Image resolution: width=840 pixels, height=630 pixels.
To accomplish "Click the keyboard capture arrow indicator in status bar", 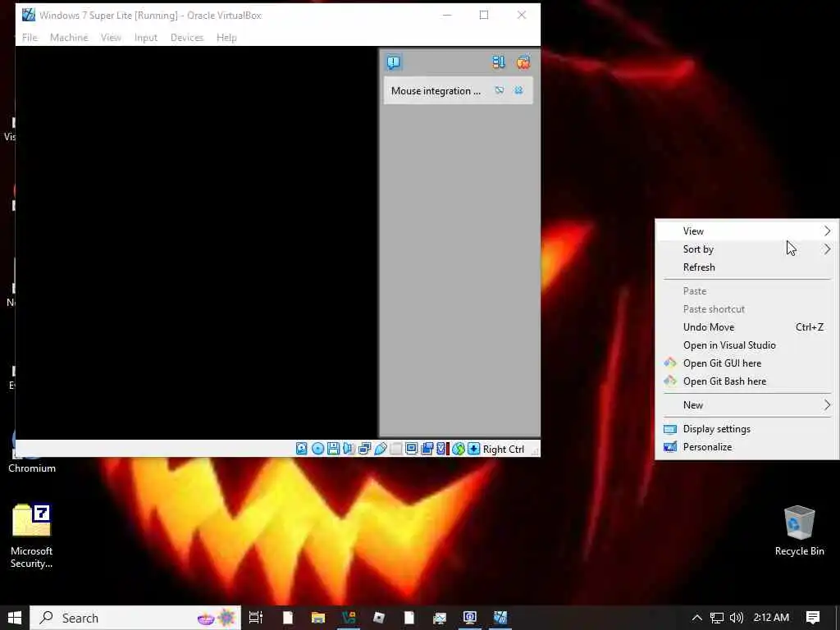I will (x=473, y=449).
